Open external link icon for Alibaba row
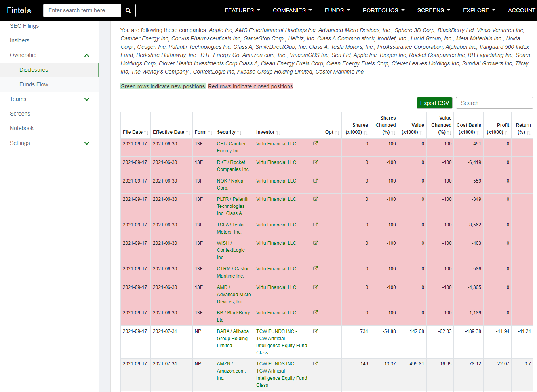537x392 pixels. click(x=316, y=331)
